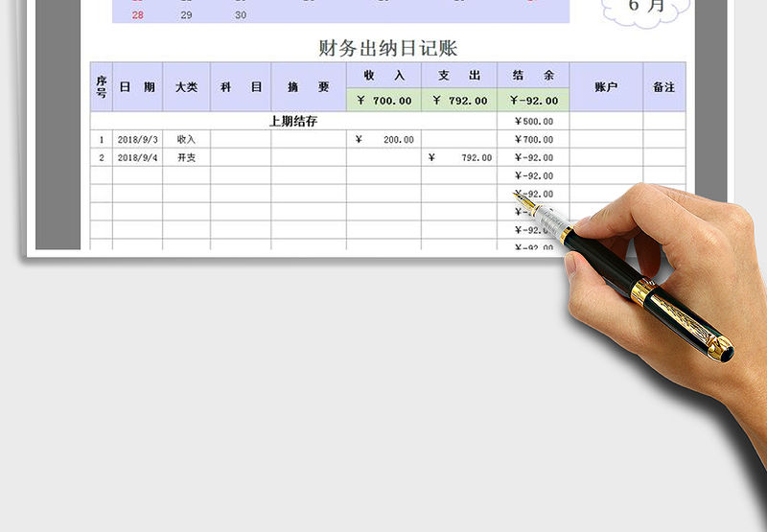
Task: Select the 备注 column header
Action: pos(663,87)
